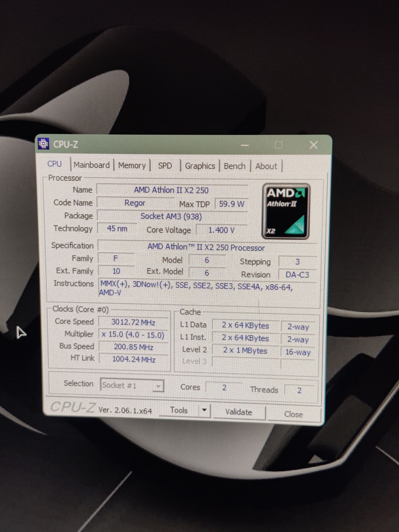Viewport: 399px width, 532px height.
Task: Select the SPD tab
Action: coord(165,166)
